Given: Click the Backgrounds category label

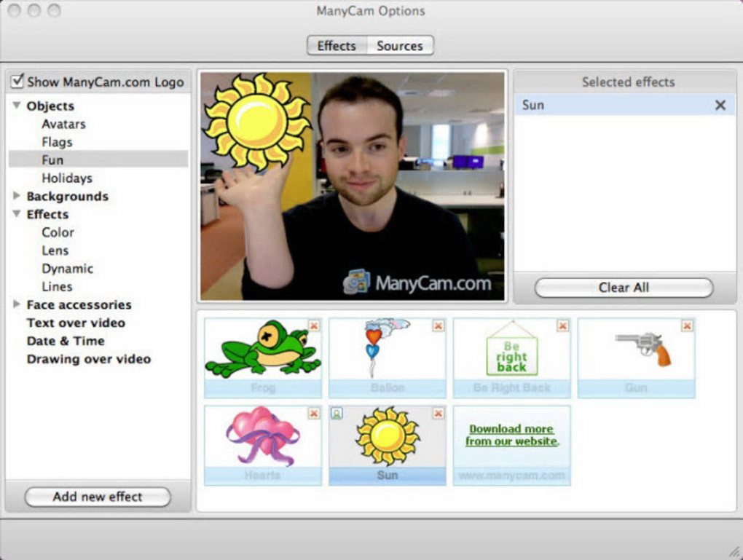Looking at the screenshot, I should point(67,196).
